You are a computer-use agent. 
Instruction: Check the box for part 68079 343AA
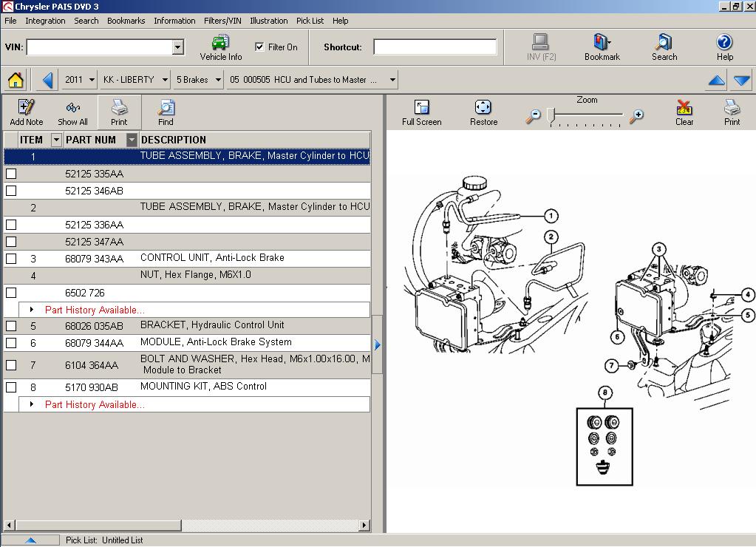(11, 259)
